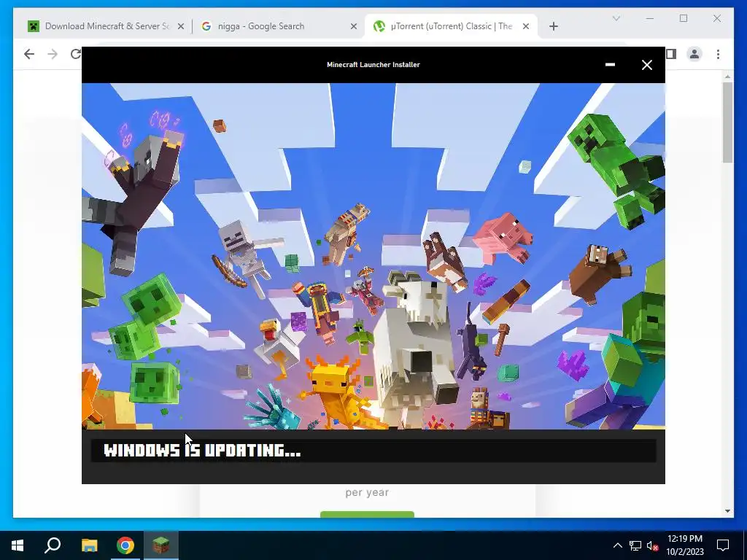Open Windows taskbar search

[53, 545]
